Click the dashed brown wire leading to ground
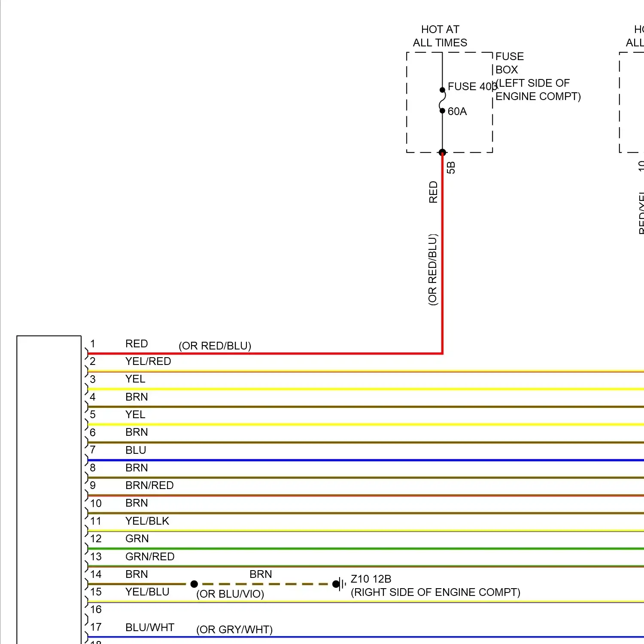Viewport: 644px width, 644px height. tap(265, 584)
